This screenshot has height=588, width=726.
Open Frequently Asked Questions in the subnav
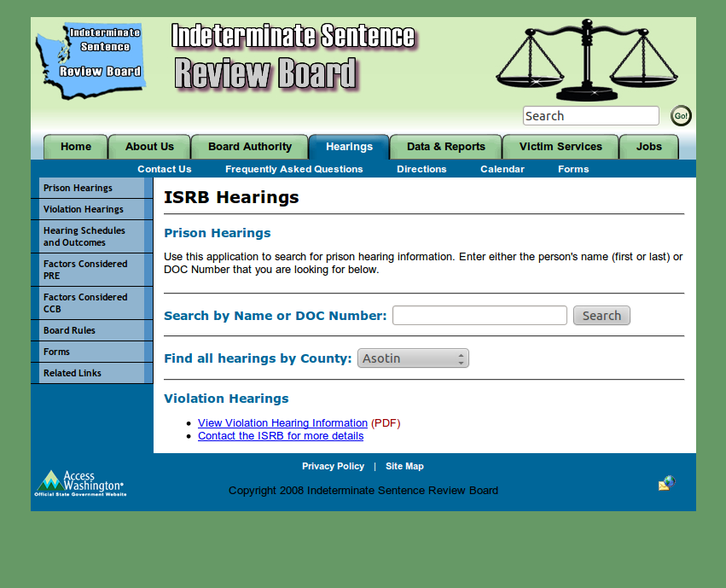[x=294, y=169]
